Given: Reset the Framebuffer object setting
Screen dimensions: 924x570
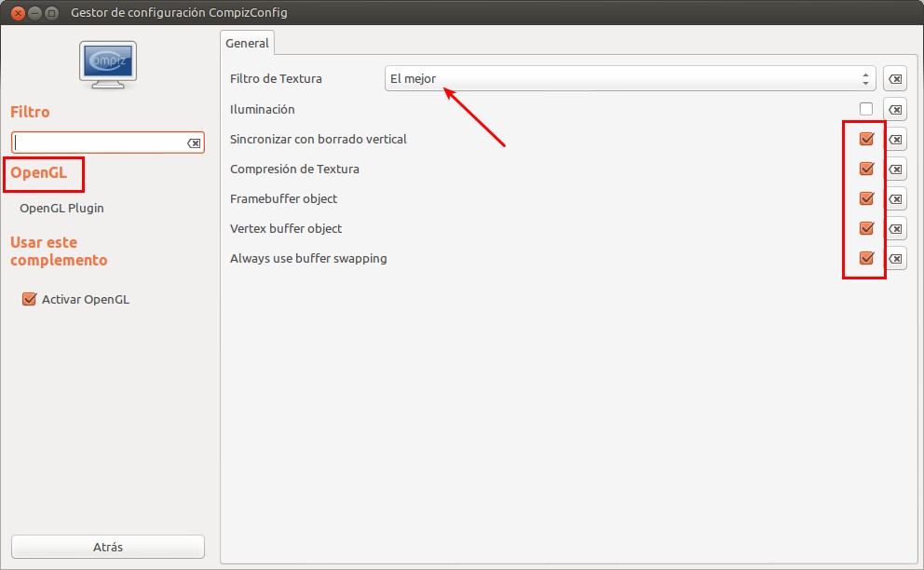Looking at the screenshot, I should (894, 198).
